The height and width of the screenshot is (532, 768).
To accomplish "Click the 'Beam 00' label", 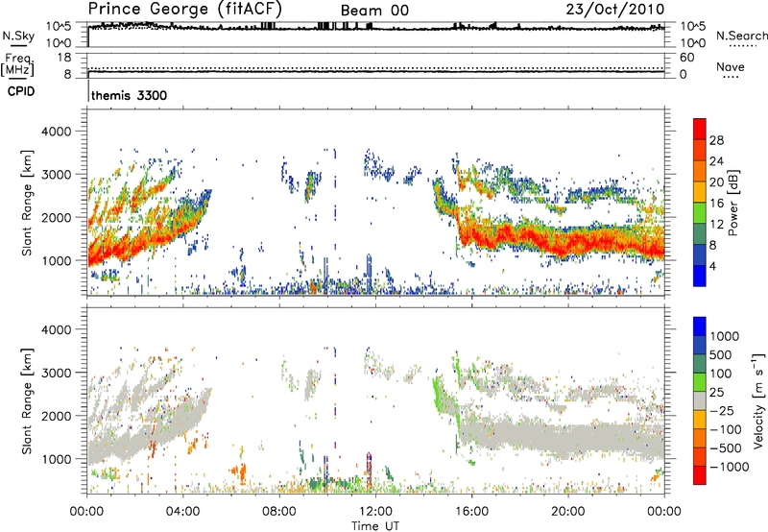I will click(x=374, y=11).
